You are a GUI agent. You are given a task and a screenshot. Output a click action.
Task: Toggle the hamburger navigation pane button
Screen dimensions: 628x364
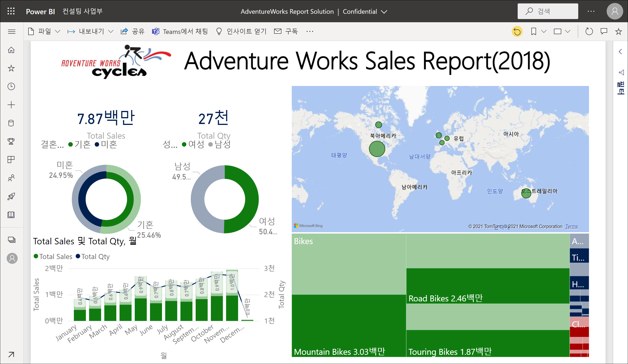[x=11, y=31]
